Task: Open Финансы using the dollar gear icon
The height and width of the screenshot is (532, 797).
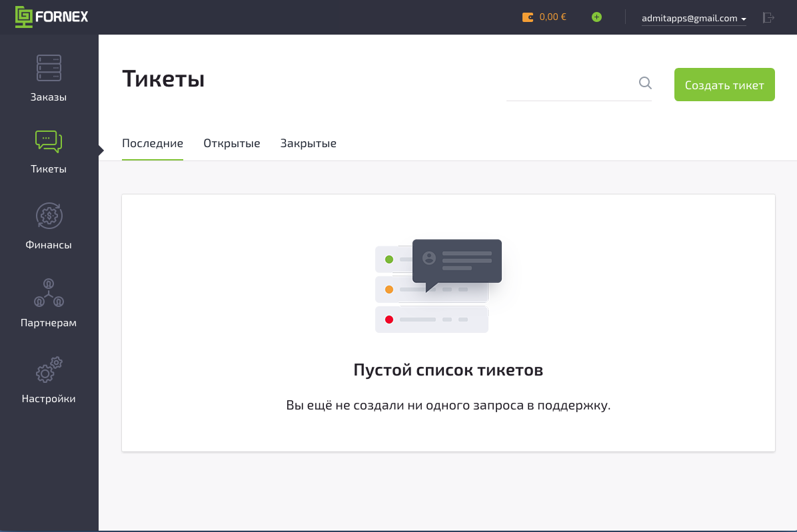Action: 47,216
